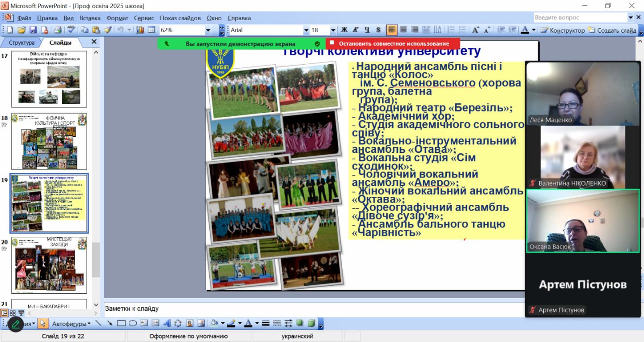Insert clip art picture
The image size is (644, 342).
pyautogui.click(x=190, y=323)
